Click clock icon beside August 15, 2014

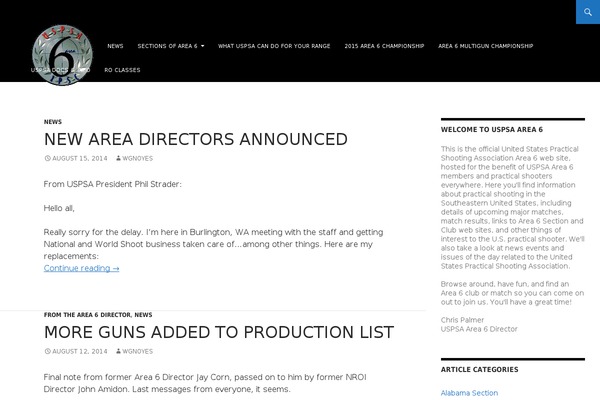pos(47,158)
